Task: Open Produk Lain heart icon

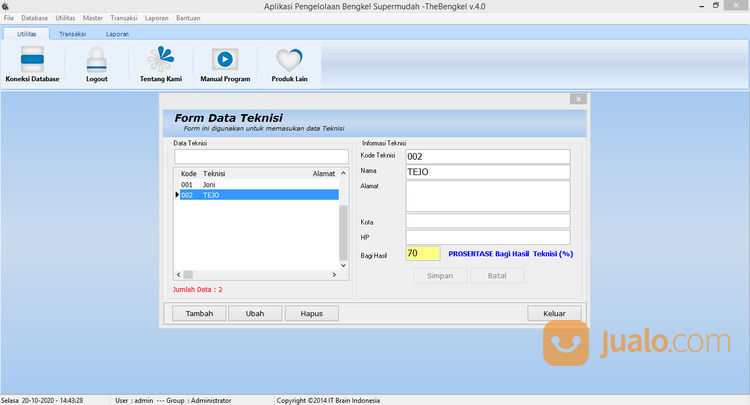Action: [289, 61]
